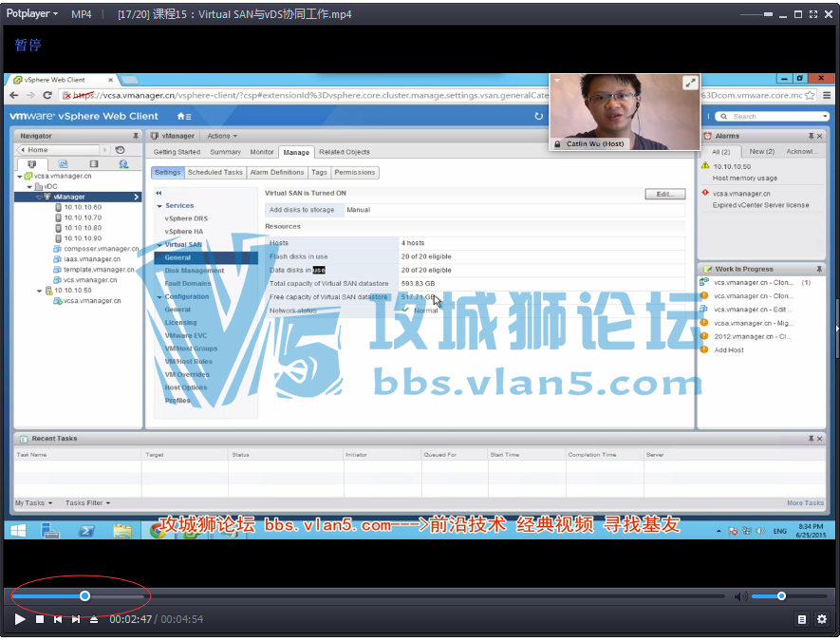This screenshot has height=641, width=840.
Task: Mute audio via the speaker icon
Action: [741, 596]
